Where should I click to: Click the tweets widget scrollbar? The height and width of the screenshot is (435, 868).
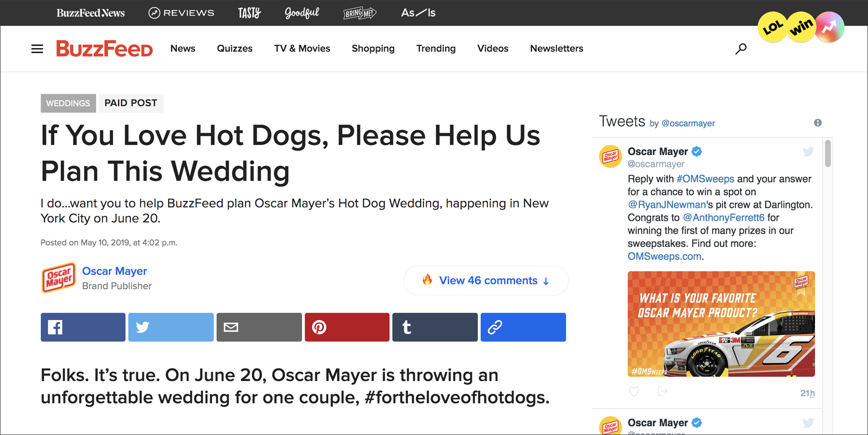tap(828, 154)
